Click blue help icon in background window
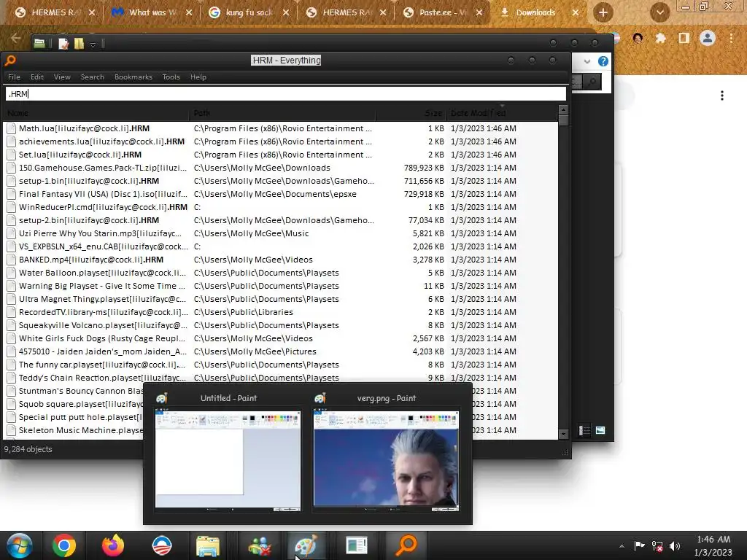This screenshot has height=560, width=747. click(x=603, y=61)
